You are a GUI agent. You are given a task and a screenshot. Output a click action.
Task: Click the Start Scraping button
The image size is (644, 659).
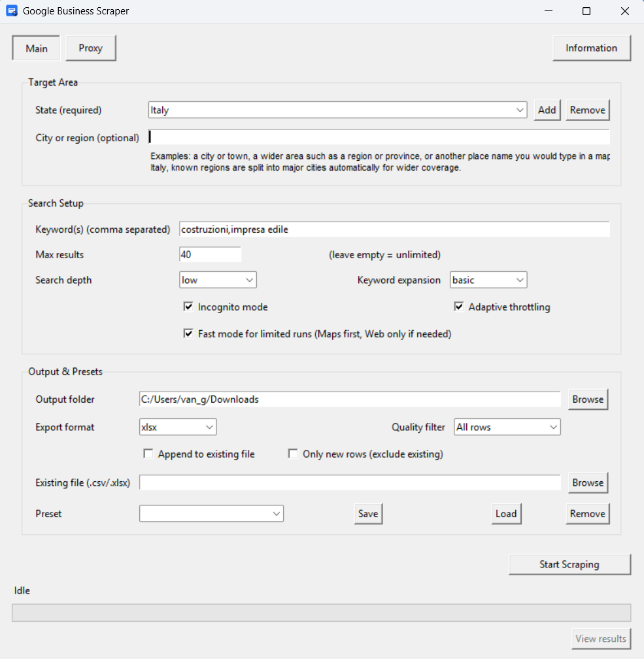click(x=569, y=565)
